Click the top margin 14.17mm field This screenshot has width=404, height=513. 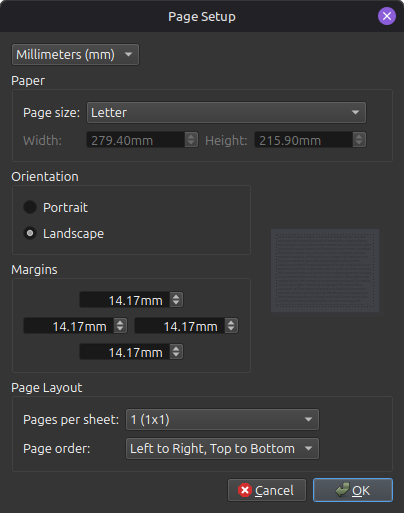(x=125, y=300)
